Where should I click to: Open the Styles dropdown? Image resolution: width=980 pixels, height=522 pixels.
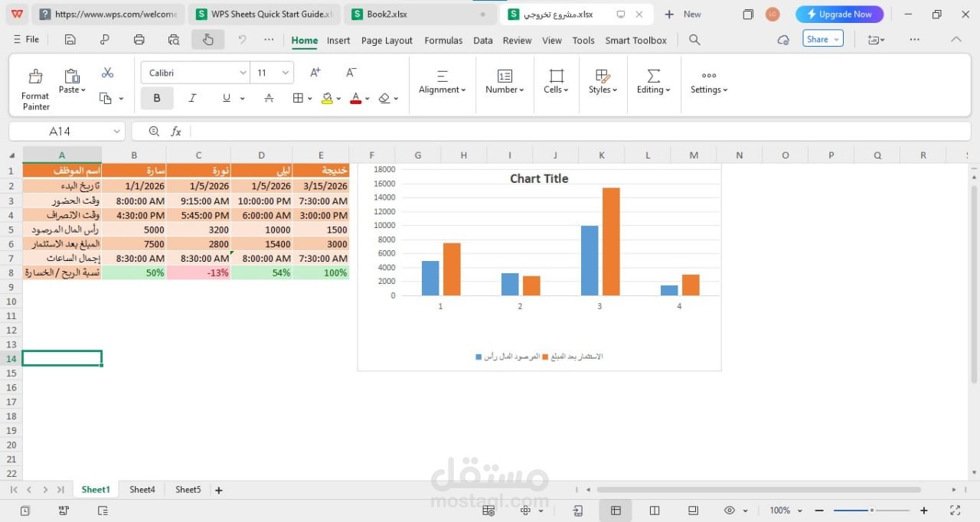pos(603,83)
